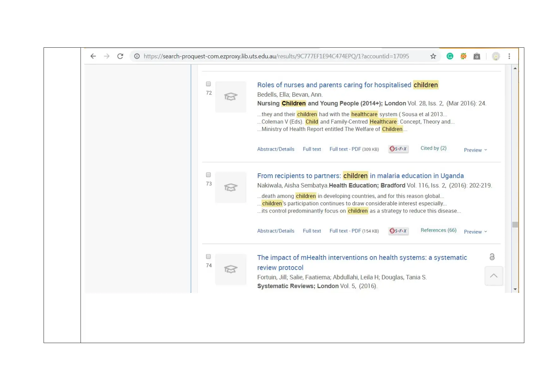The image size is (554, 392).
Task: Expand Preview for the malaria education article
Action: (475, 232)
